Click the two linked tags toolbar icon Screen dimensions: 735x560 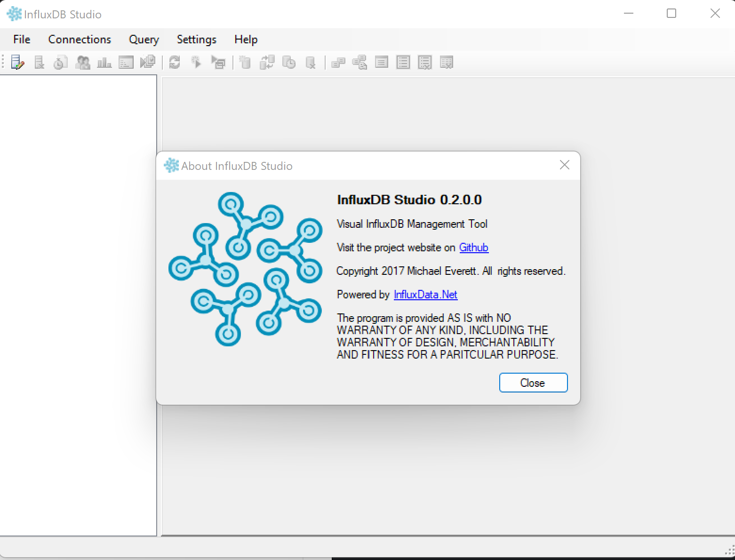click(338, 63)
